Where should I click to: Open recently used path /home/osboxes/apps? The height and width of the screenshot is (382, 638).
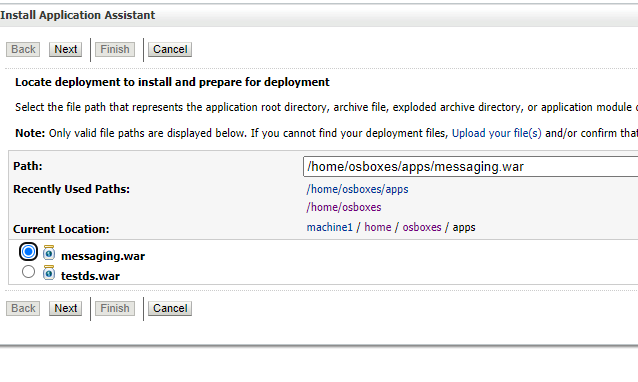point(357,189)
